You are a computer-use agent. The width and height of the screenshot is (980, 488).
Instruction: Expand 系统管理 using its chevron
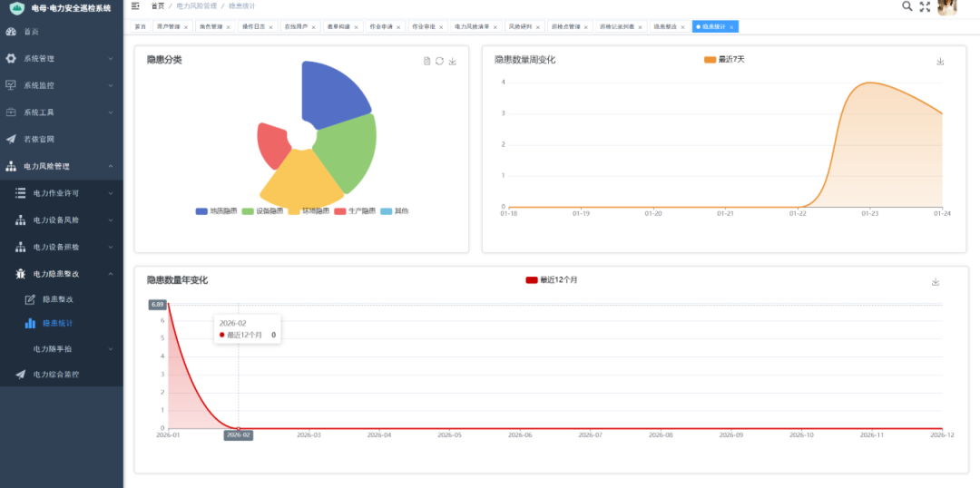coord(111,59)
